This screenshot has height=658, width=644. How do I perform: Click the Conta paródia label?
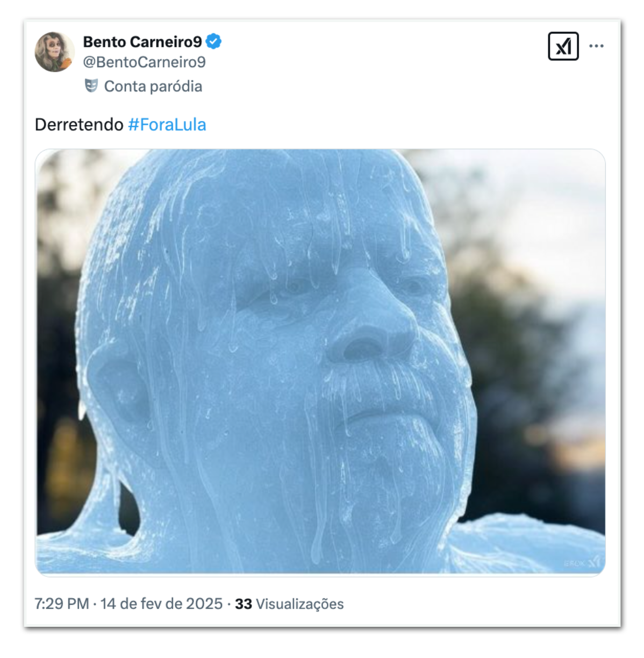click(153, 86)
